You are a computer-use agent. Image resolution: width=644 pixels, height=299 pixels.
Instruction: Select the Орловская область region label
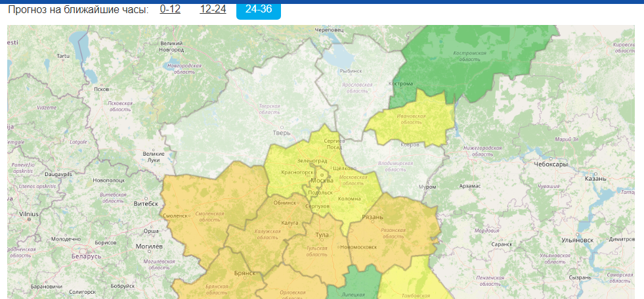click(x=292, y=294)
